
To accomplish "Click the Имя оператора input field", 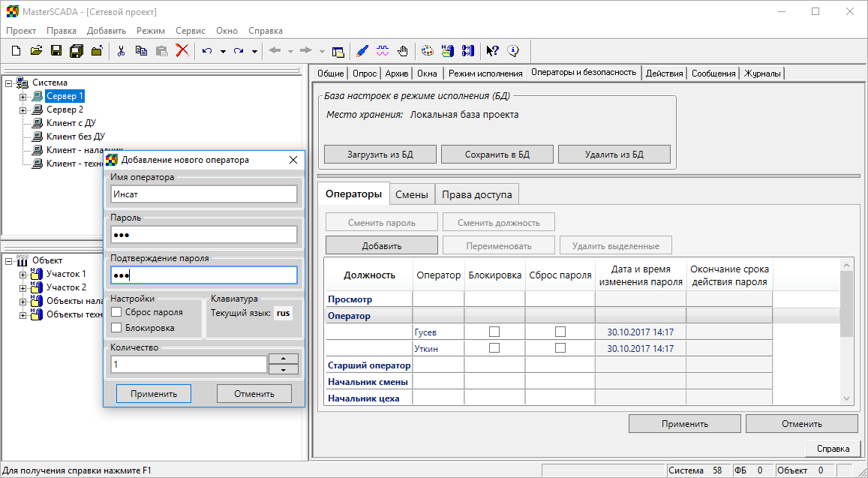I will pos(204,194).
